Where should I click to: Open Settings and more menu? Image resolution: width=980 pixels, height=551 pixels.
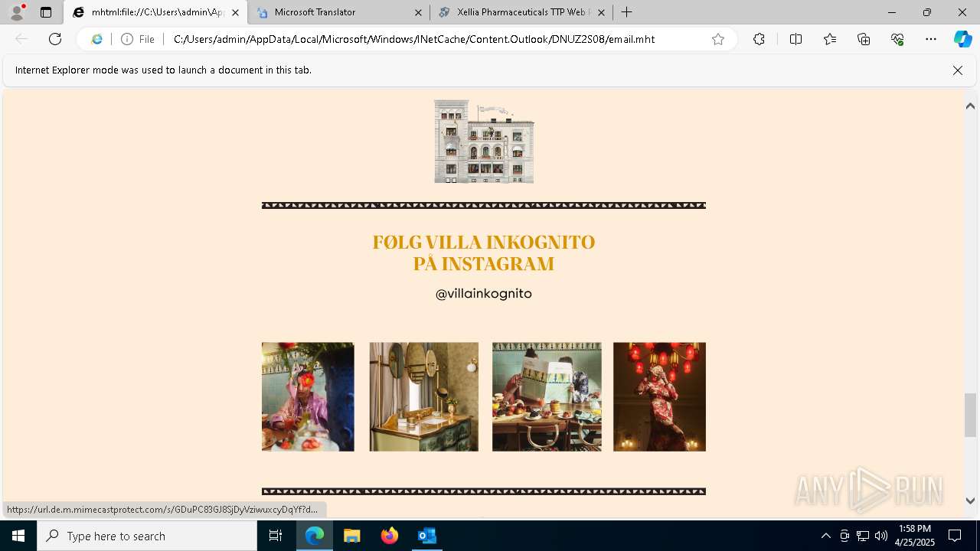[x=931, y=39]
